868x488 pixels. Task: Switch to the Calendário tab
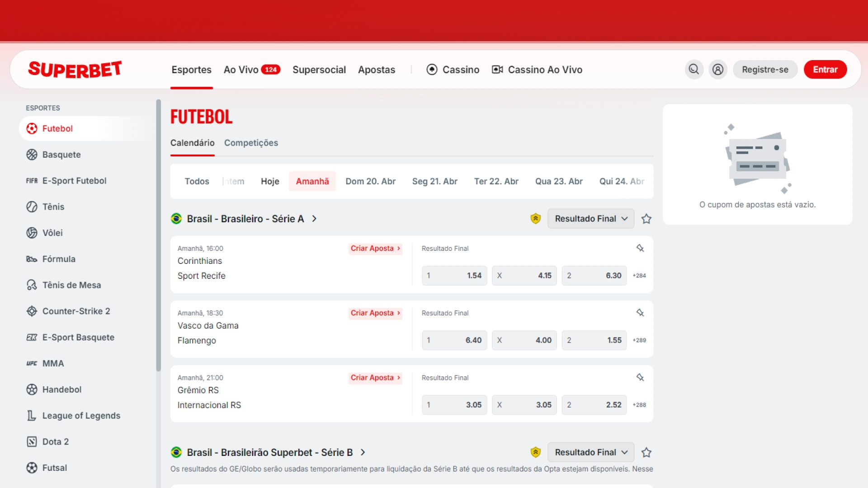click(192, 143)
